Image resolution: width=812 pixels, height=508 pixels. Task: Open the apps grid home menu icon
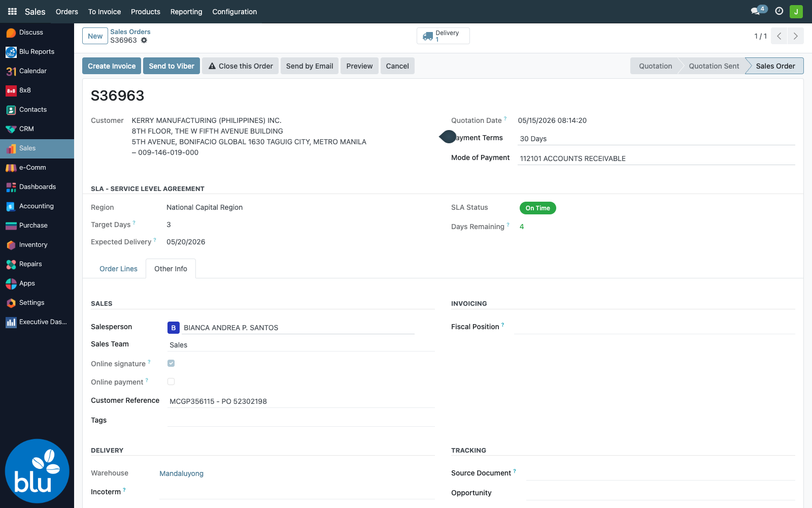pos(12,11)
